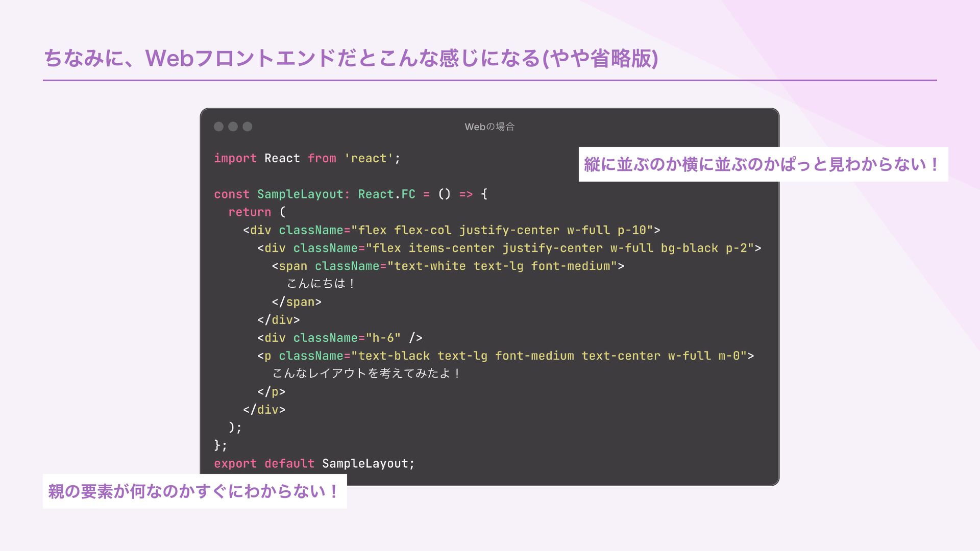This screenshot has height=551, width=980.
Task: Click the div line with className "h-6"
Action: pos(340,338)
